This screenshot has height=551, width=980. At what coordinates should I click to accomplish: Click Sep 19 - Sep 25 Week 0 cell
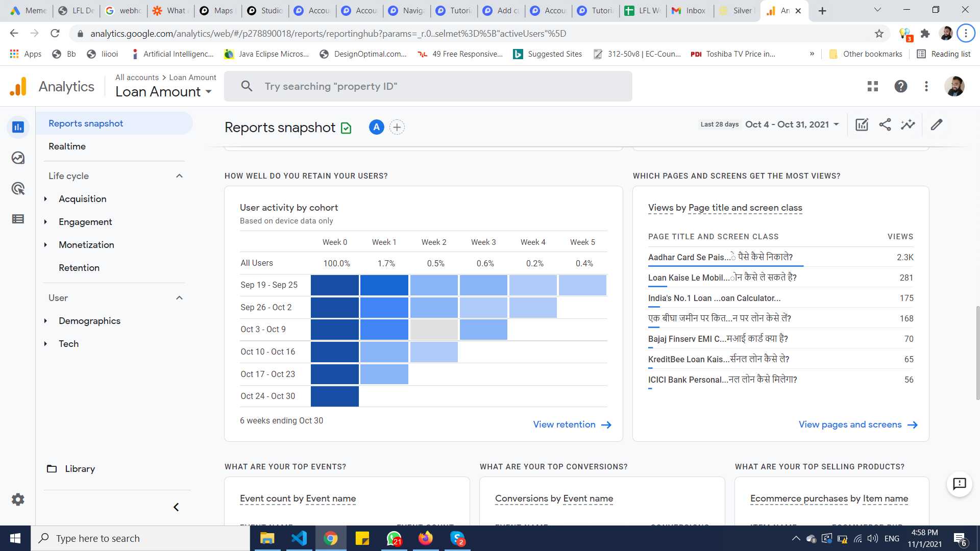pyautogui.click(x=334, y=285)
